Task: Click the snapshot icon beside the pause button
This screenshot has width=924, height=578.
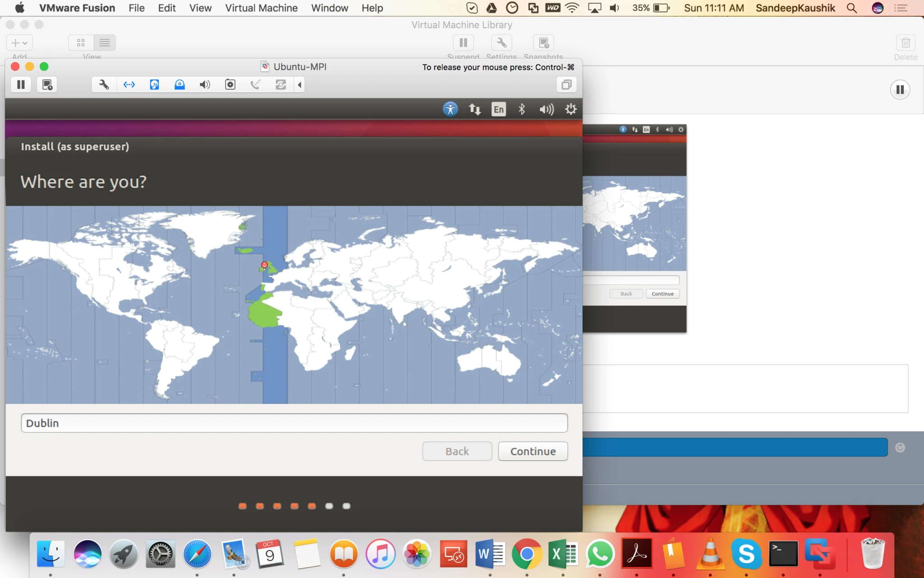Action: [47, 84]
